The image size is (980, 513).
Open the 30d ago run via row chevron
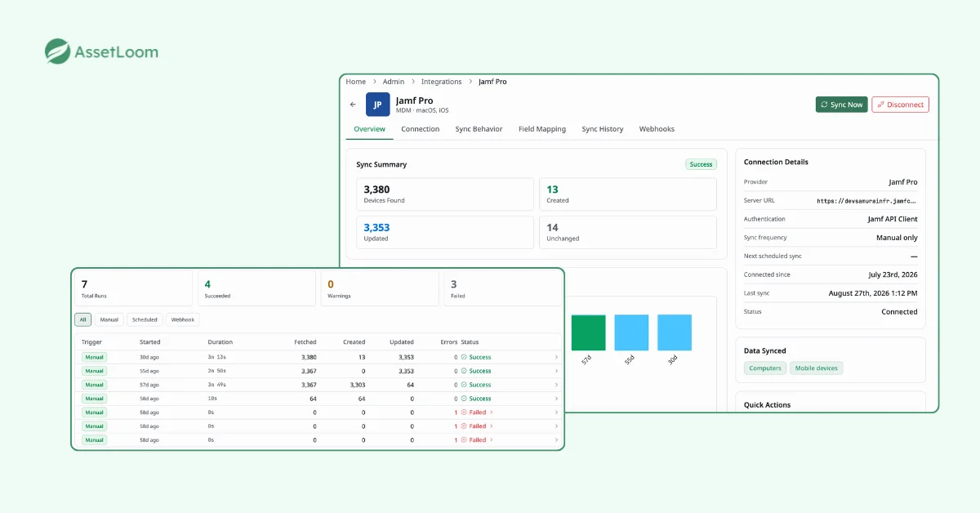(556, 357)
